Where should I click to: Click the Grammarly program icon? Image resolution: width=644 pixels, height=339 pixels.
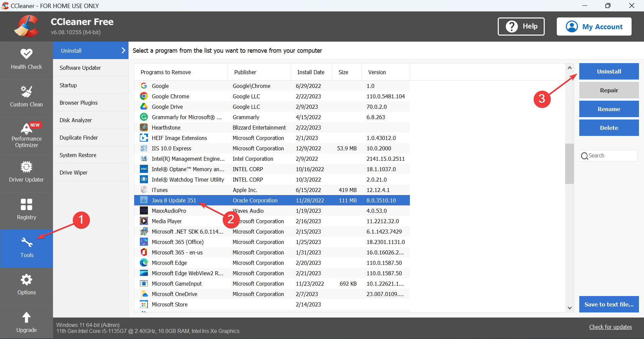144,117
